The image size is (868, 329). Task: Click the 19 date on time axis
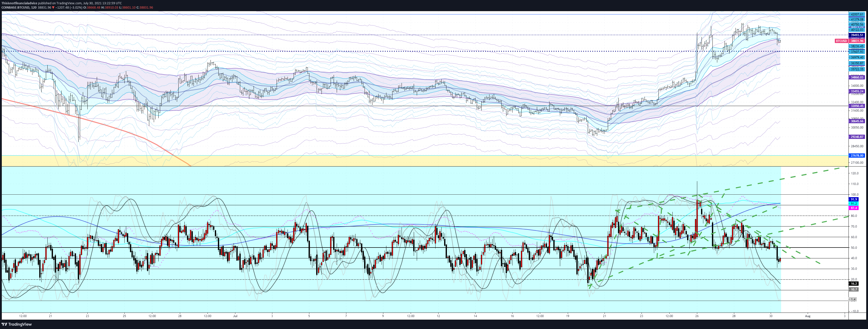[568, 316]
